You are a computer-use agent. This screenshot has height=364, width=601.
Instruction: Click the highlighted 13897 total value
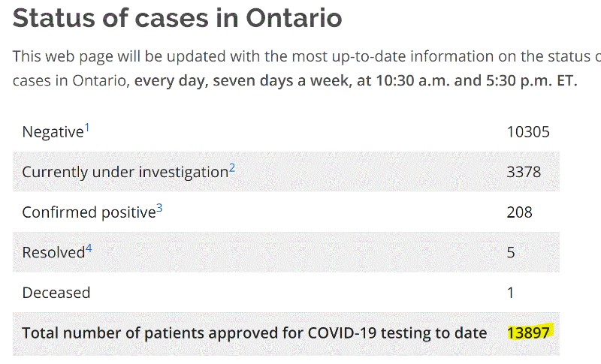528,332
